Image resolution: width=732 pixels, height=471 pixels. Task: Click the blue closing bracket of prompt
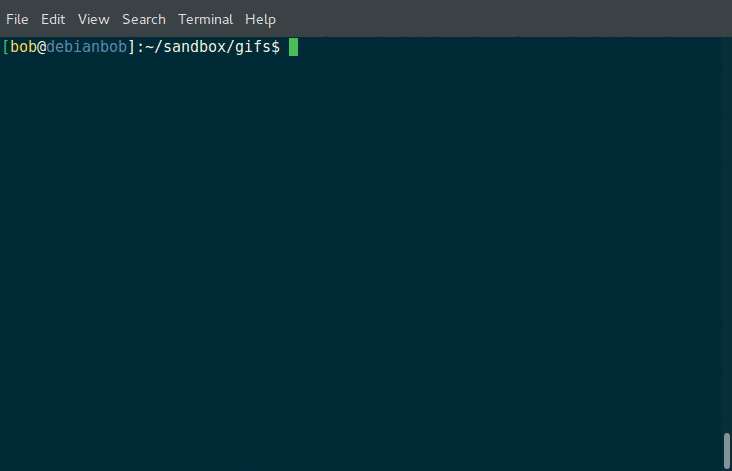[132, 47]
